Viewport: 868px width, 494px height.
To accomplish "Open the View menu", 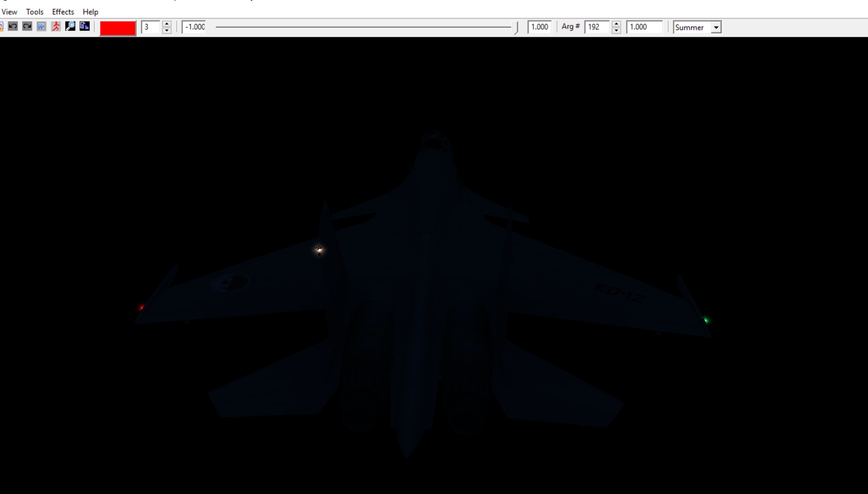I will click(x=9, y=12).
